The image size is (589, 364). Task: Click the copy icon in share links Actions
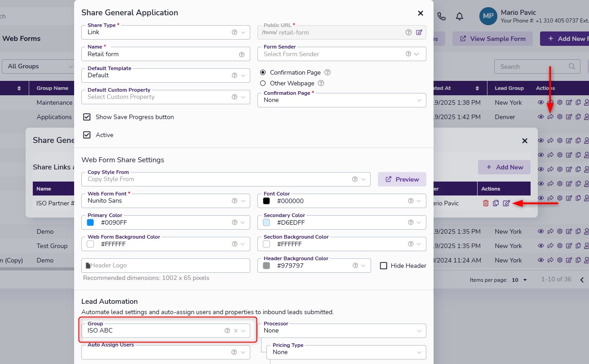pyautogui.click(x=496, y=203)
